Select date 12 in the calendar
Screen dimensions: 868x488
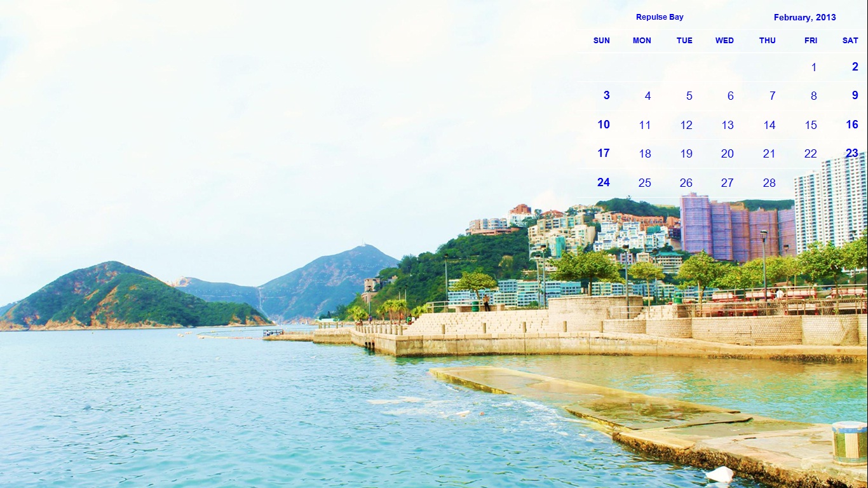pyautogui.click(x=686, y=125)
